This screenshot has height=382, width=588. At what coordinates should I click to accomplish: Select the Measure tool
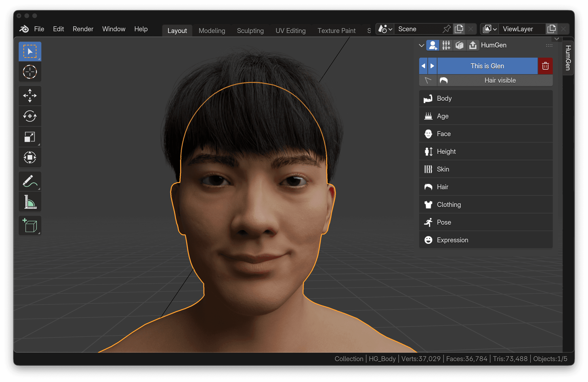[30, 202]
